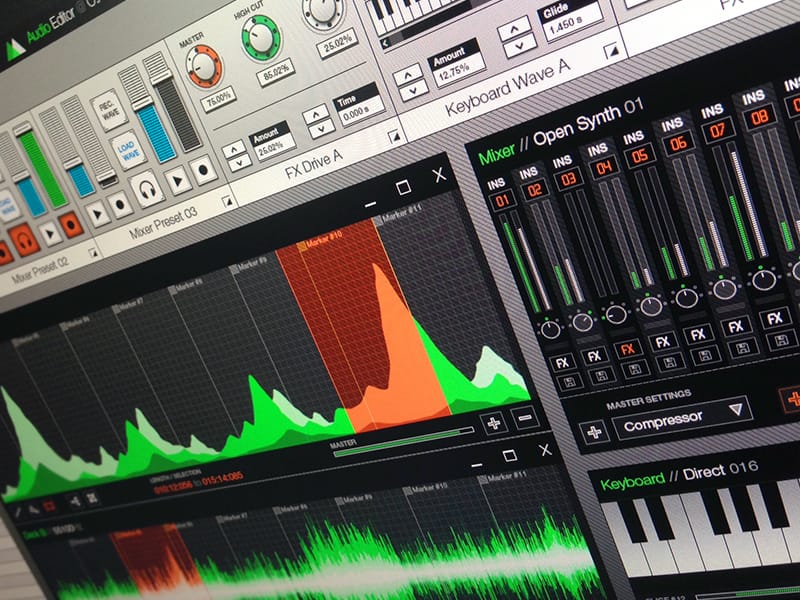Click the zoom in plus button on waveform

click(x=492, y=422)
